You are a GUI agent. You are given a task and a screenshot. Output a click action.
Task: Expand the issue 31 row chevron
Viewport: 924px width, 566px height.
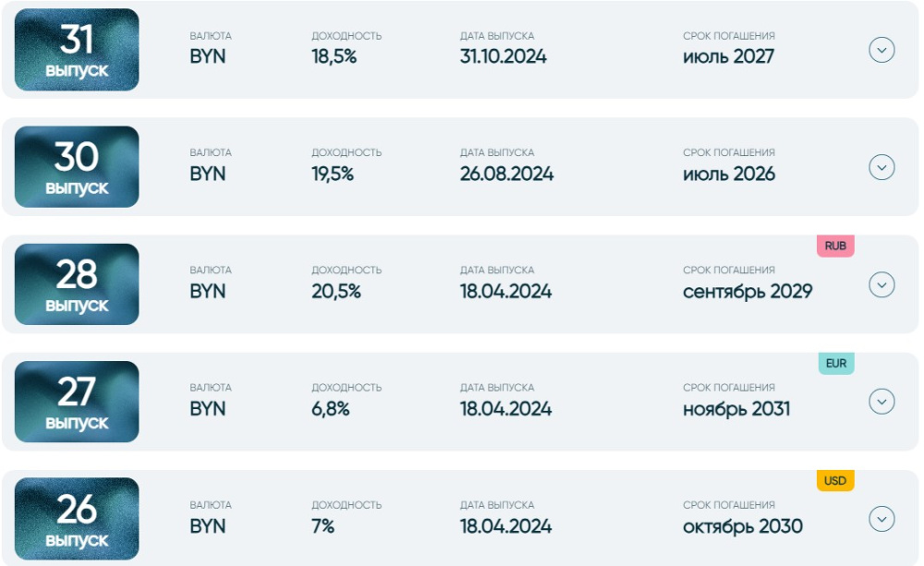click(x=881, y=50)
